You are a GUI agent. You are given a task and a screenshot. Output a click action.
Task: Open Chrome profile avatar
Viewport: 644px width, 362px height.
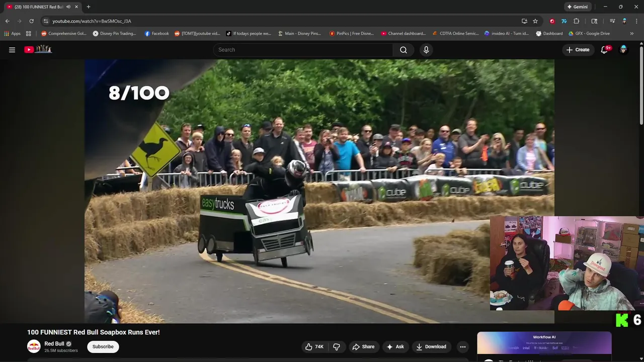[624, 21]
